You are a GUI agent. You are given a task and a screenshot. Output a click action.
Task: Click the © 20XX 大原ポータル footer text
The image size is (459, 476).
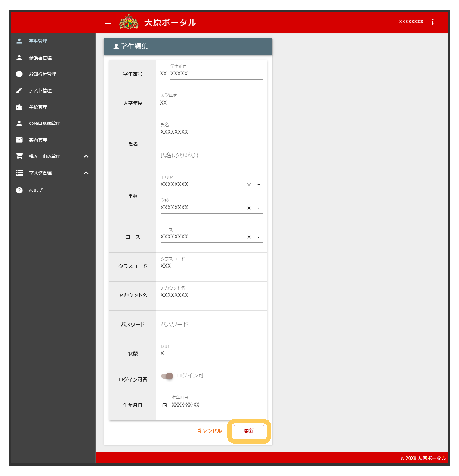click(x=423, y=458)
